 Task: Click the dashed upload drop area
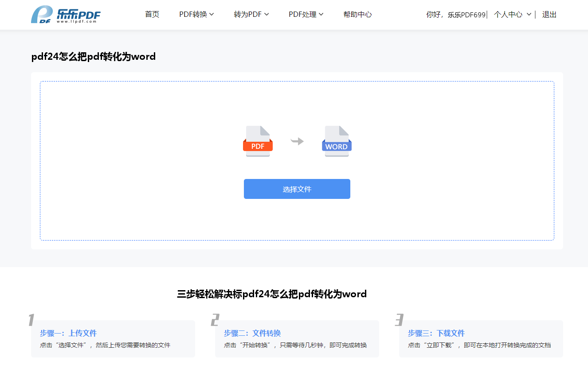pos(297,161)
